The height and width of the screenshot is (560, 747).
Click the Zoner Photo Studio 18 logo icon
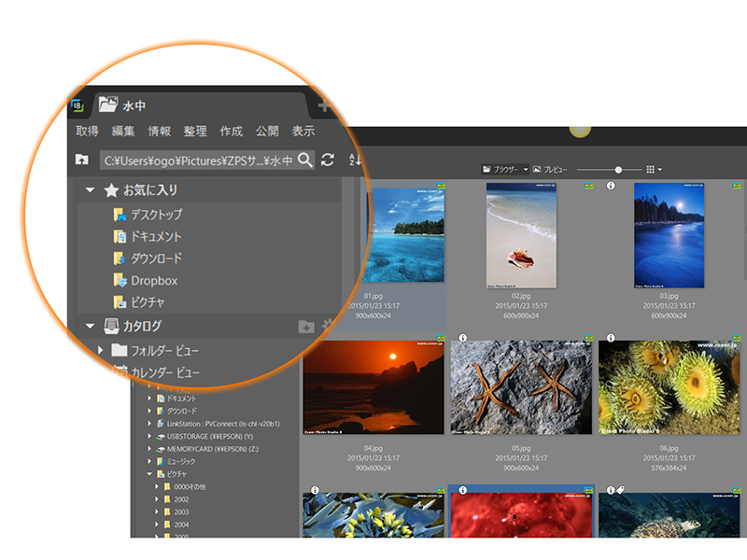tap(78, 105)
